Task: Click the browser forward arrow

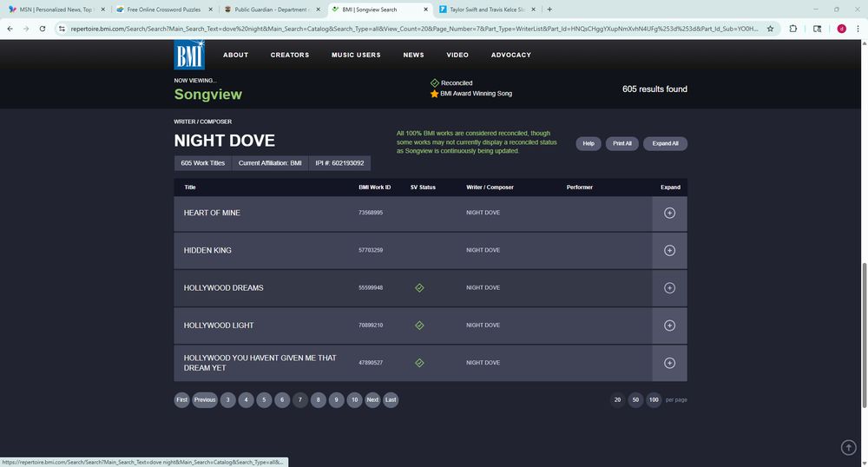Action: tap(26, 29)
